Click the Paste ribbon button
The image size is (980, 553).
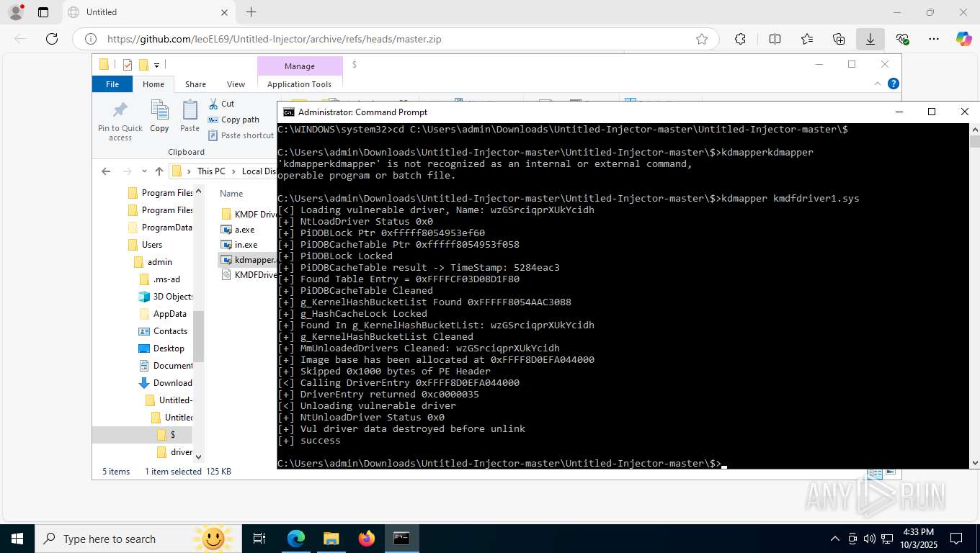pyautogui.click(x=190, y=117)
